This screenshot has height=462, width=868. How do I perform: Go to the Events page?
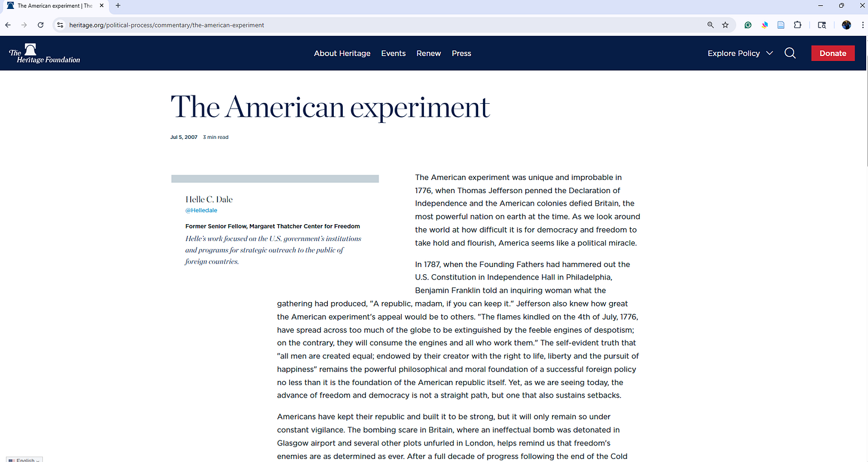pyautogui.click(x=393, y=53)
